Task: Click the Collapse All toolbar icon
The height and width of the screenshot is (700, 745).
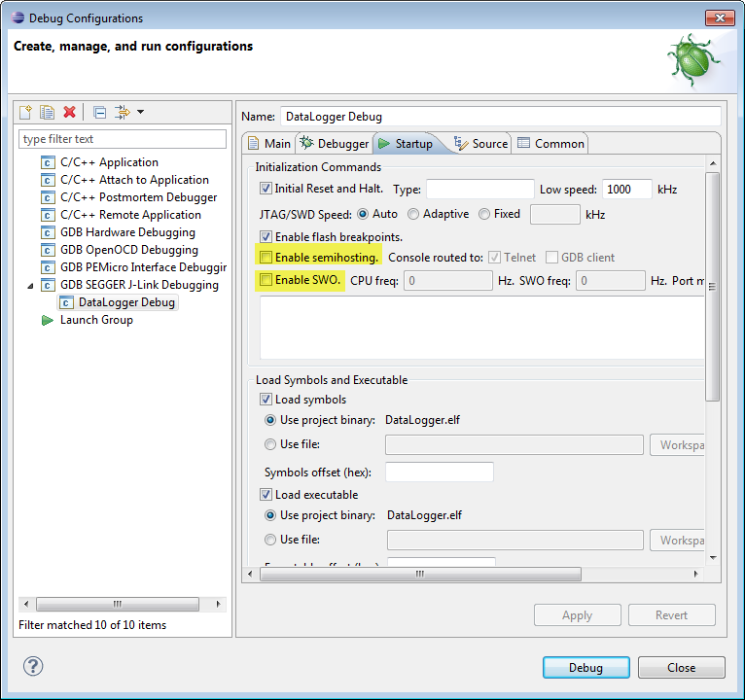Action: 99,113
